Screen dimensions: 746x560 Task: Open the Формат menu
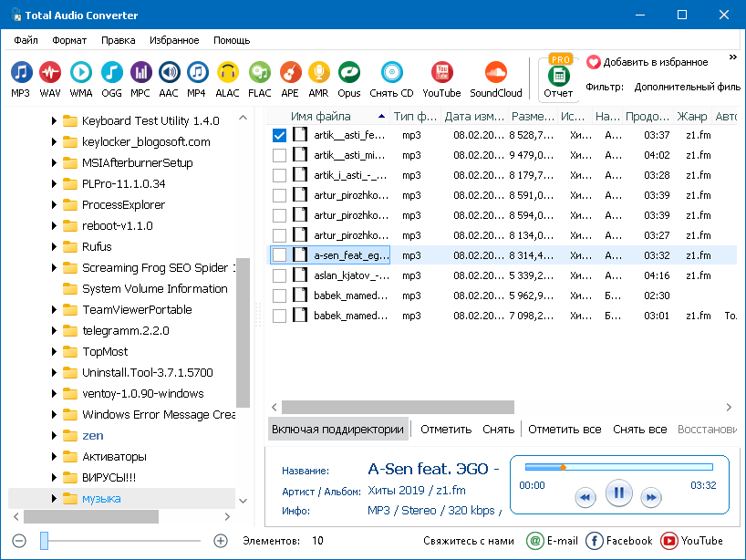click(69, 40)
